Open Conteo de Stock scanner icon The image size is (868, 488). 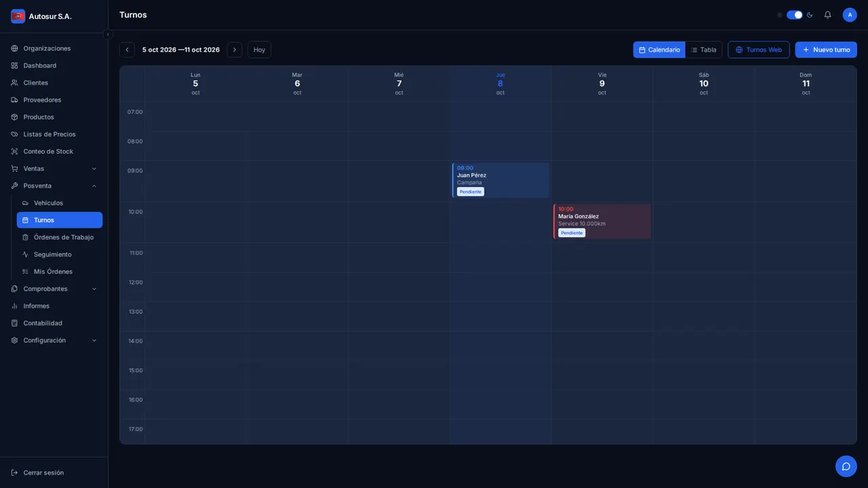pyautogui.click(x=14, y=151)
